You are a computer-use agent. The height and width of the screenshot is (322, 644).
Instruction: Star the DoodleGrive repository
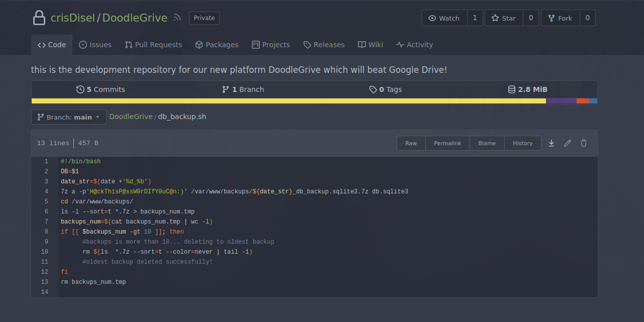[503, 18]
